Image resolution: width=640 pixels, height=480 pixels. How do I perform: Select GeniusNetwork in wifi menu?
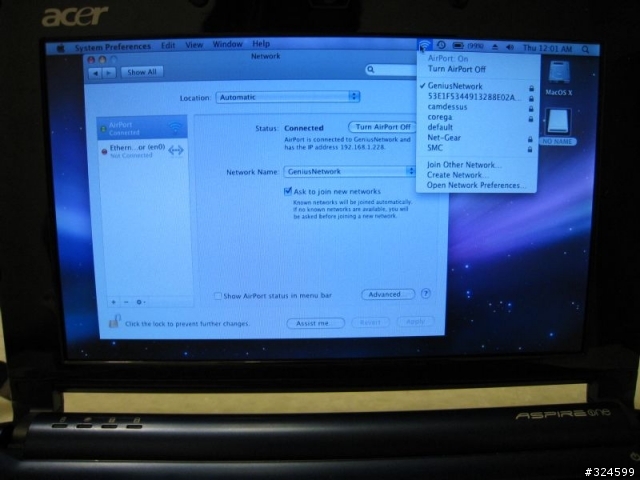(478, 86)
